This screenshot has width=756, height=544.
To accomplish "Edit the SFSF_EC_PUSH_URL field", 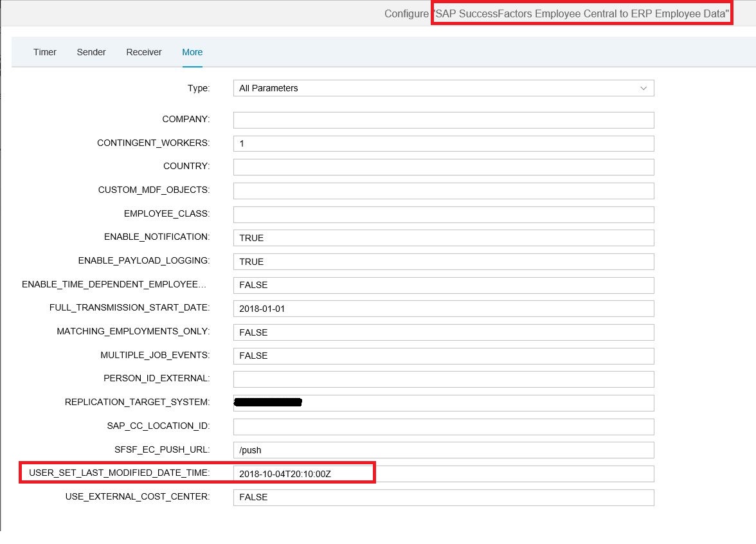I will click(x=444, y=450).
